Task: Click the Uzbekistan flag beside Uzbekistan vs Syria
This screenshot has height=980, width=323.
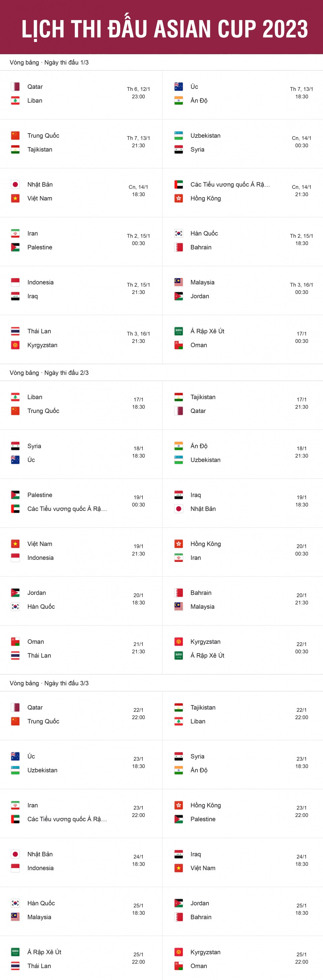Action: point(178,136)
